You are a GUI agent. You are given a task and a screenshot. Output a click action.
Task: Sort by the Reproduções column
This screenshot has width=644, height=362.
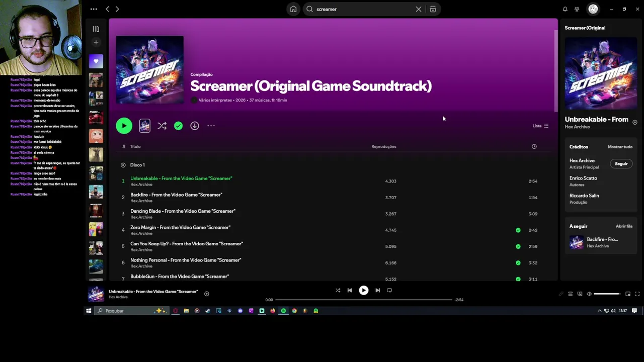coord(383,146)
